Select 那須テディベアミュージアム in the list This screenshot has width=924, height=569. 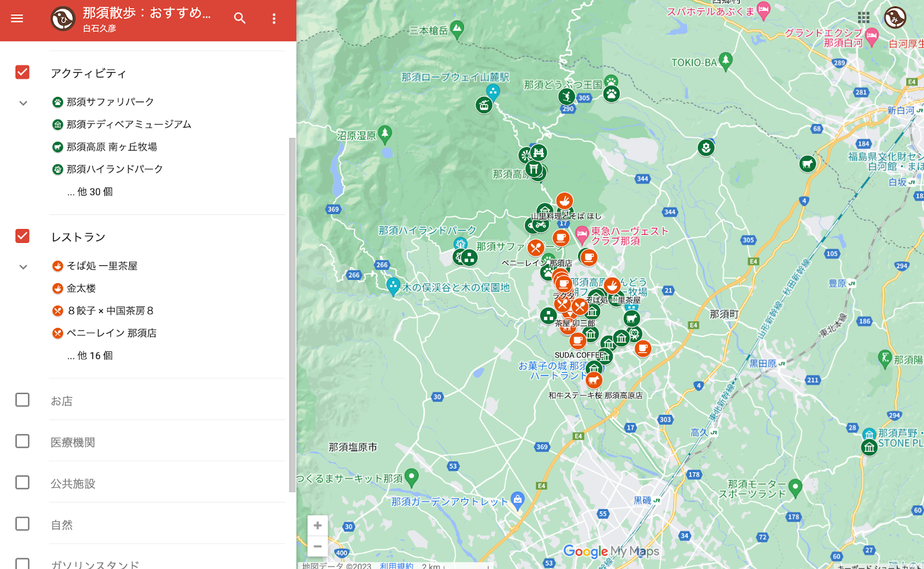(128, 125)
